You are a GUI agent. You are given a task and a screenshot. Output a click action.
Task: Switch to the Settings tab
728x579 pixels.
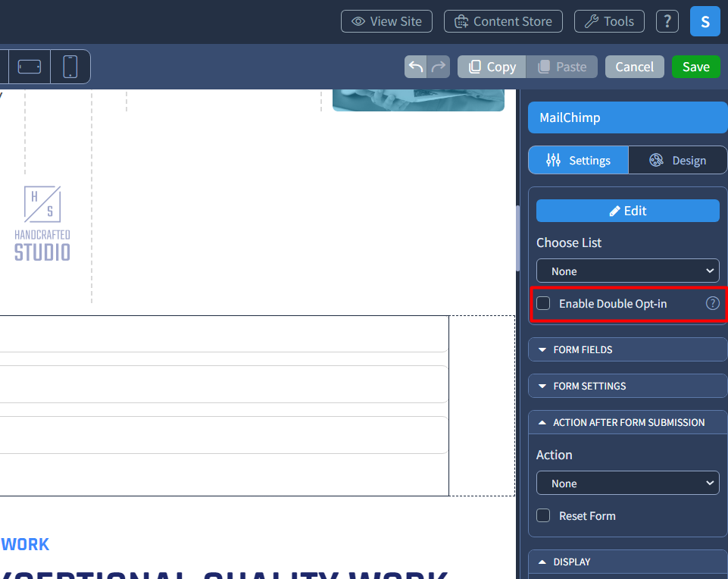point(579,160)
